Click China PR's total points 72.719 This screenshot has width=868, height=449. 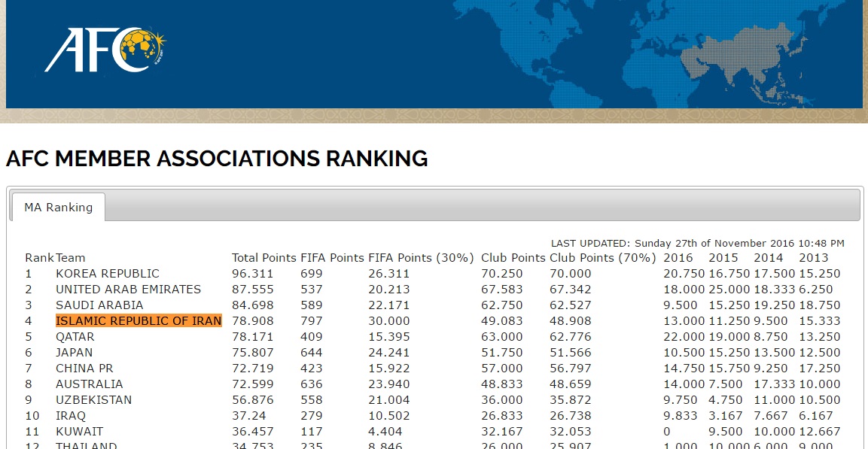click(x=252, y=369)
